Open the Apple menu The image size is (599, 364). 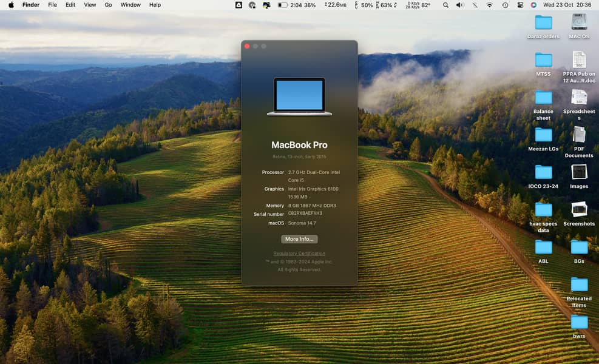pyautogui.click(x=11, y=5)
